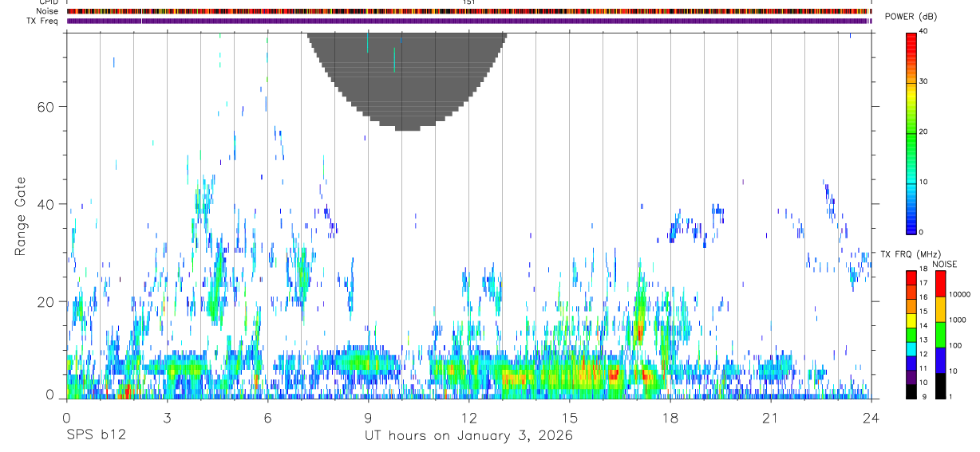980x452 pixels.
Task: Pick the blue segment of the NOISE color bar
Action: pyautogui.click(x=940, y=360)
